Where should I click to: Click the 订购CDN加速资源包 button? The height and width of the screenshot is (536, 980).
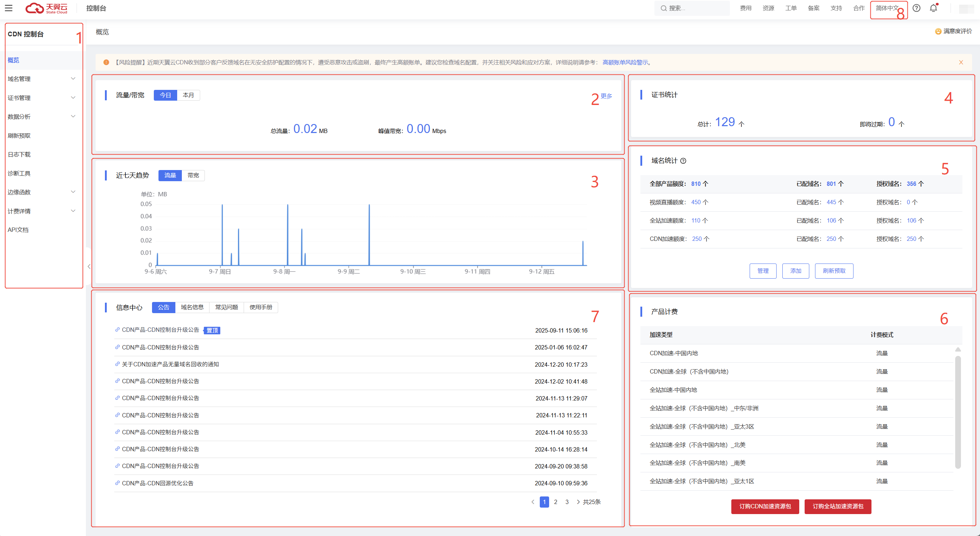[765, 506]
